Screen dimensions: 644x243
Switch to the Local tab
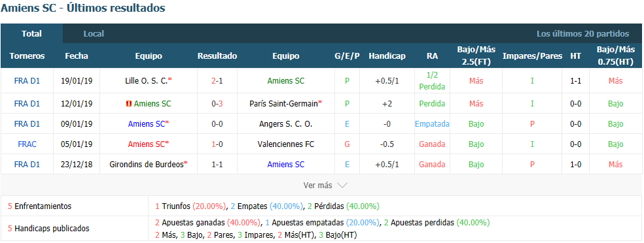(x=94, y=33)
